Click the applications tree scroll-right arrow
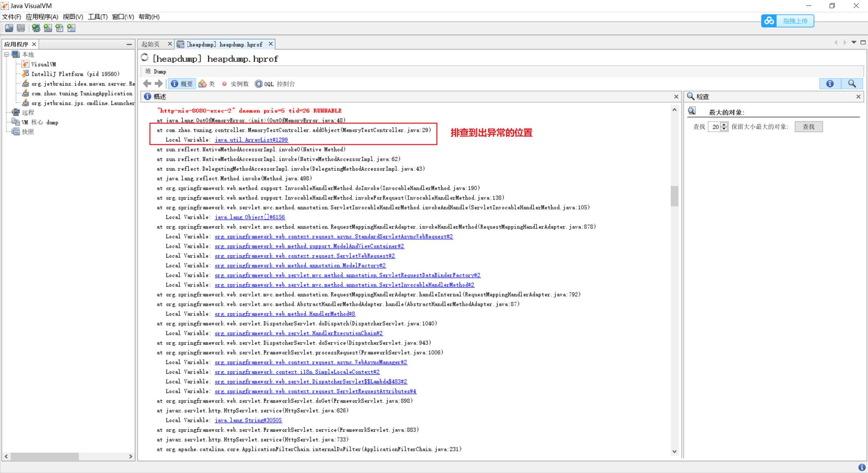 pos(131,457)
